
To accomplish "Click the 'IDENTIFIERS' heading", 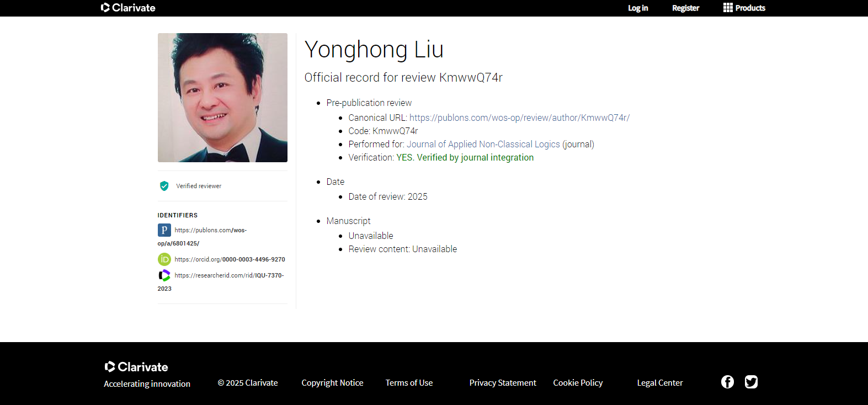I will point(178,215).
